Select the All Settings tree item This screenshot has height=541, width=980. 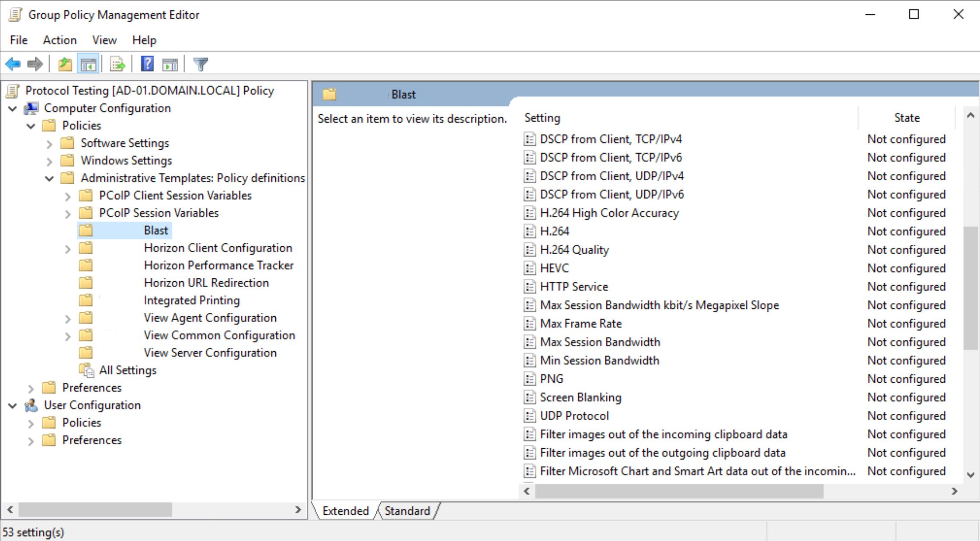click(x=128, y=370)
